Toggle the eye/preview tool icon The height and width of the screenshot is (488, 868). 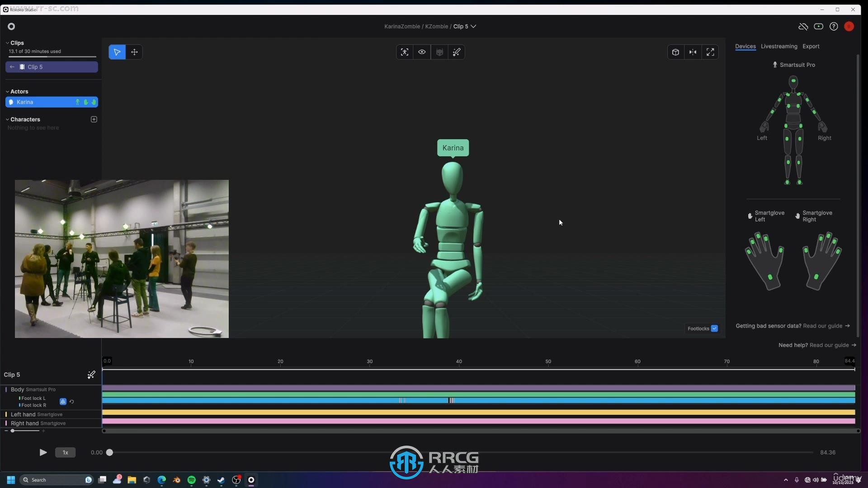(x=421, y=52)
